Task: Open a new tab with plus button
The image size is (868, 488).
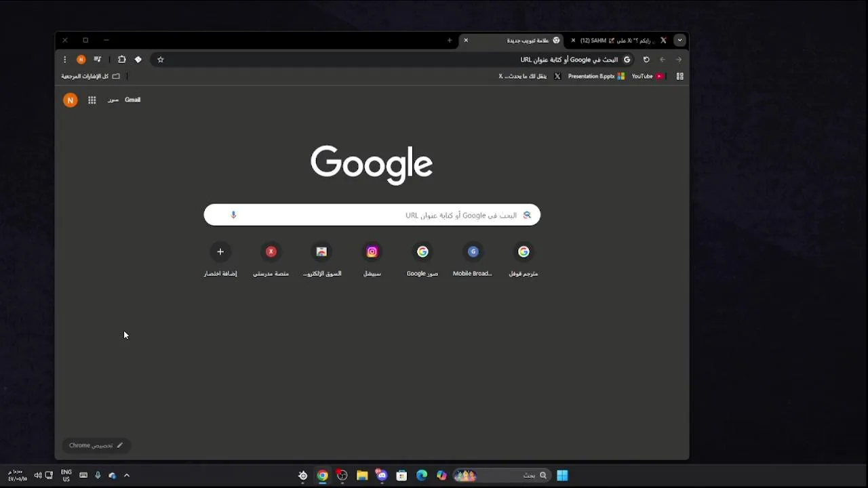Action: tap(450, 41)
